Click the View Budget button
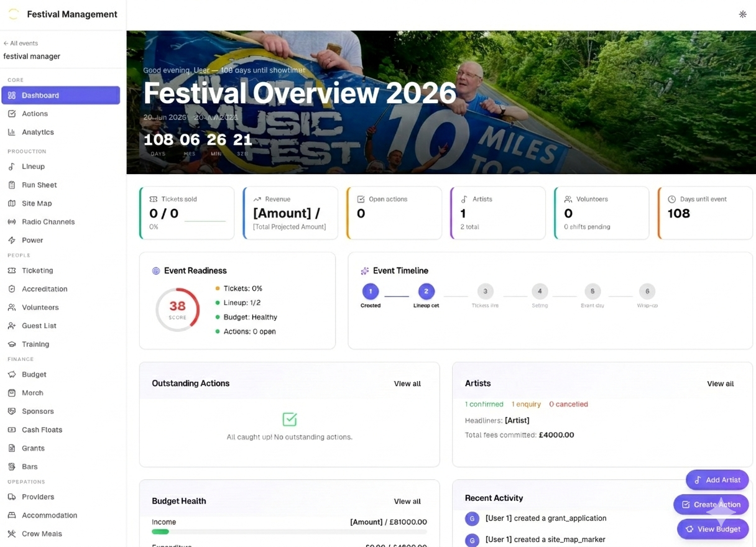Image resolution: width=756 pixels, height=547 pixels. pos(712,529)
